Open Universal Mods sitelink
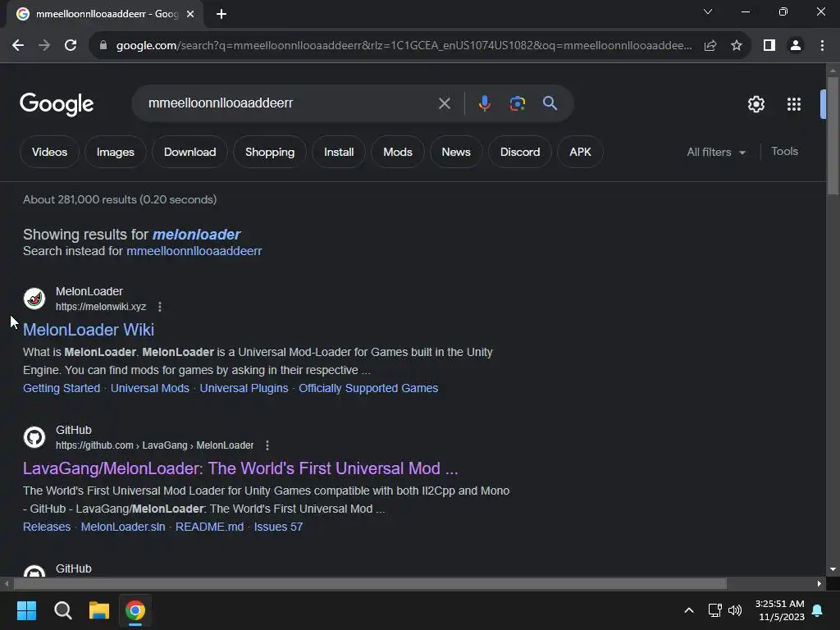The height and width of the screenshot is (630, 840). pos(150,388)
